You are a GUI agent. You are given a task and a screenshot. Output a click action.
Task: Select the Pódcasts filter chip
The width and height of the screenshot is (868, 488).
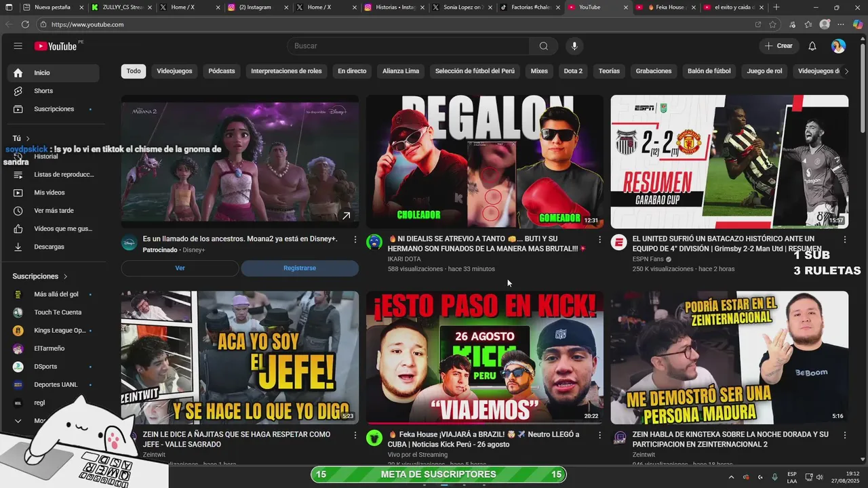(x=222, y=71)
